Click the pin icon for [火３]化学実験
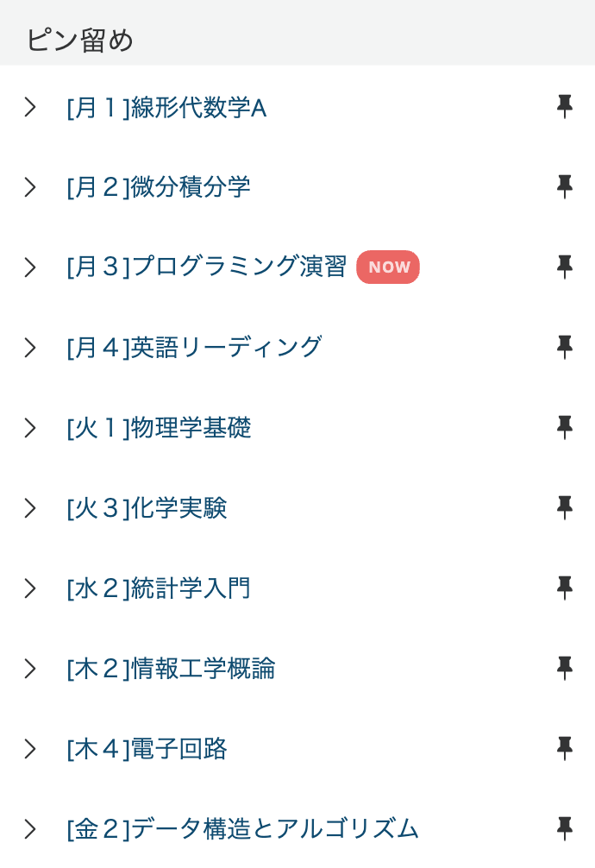Screen dimensions: 595x868 (564, 507)
